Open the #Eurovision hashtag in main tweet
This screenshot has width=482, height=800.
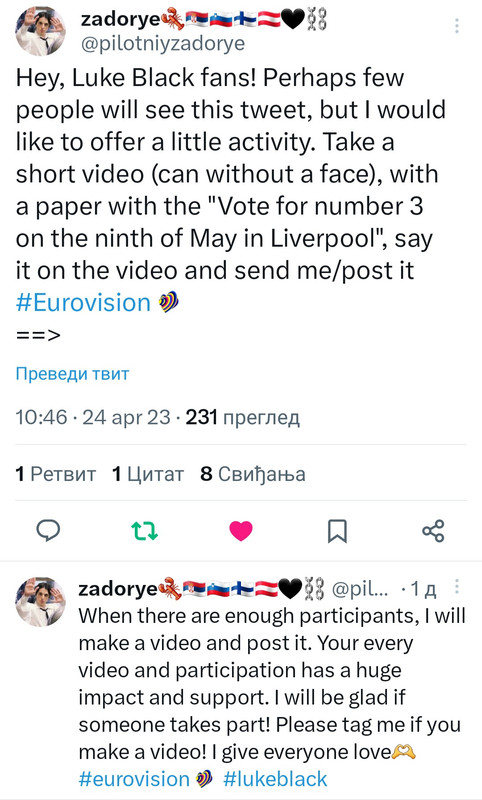83,303
